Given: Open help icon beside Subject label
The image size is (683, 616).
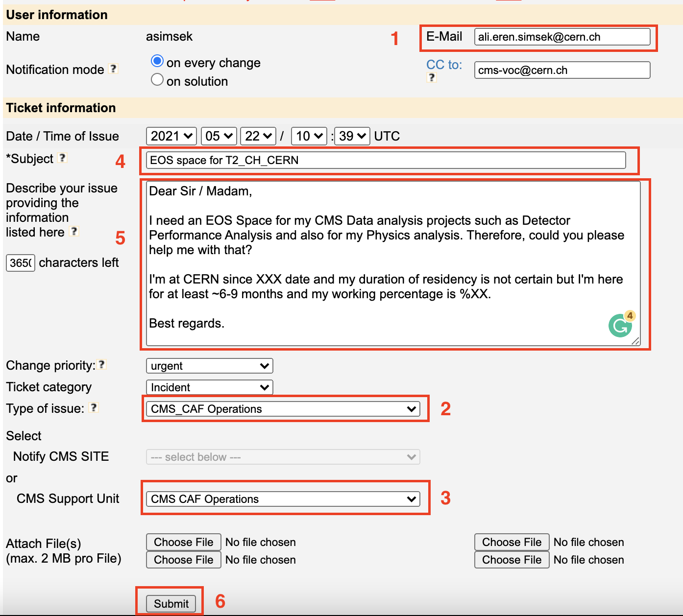Looking at the screenshot, I should pyautogui.click(x=62, y=158).
